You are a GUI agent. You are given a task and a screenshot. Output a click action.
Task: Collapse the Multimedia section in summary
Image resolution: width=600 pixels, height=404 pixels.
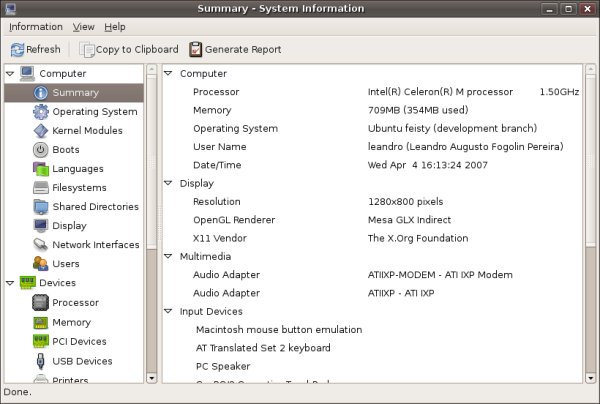point(168,256)
